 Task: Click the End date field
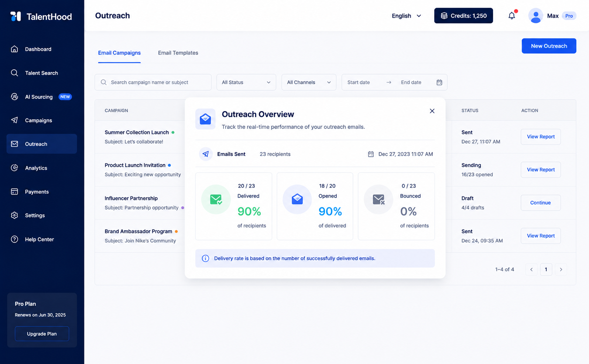(411, 82)
